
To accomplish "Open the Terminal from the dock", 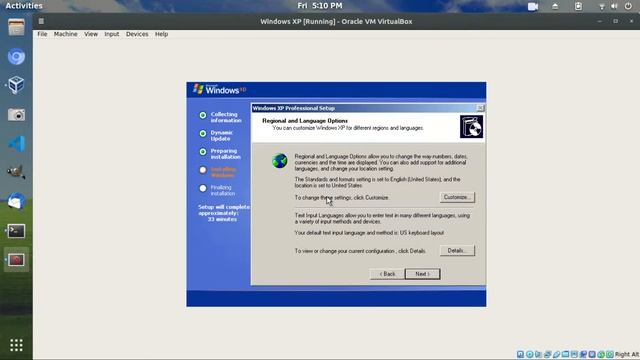I will tap(16, 231).
